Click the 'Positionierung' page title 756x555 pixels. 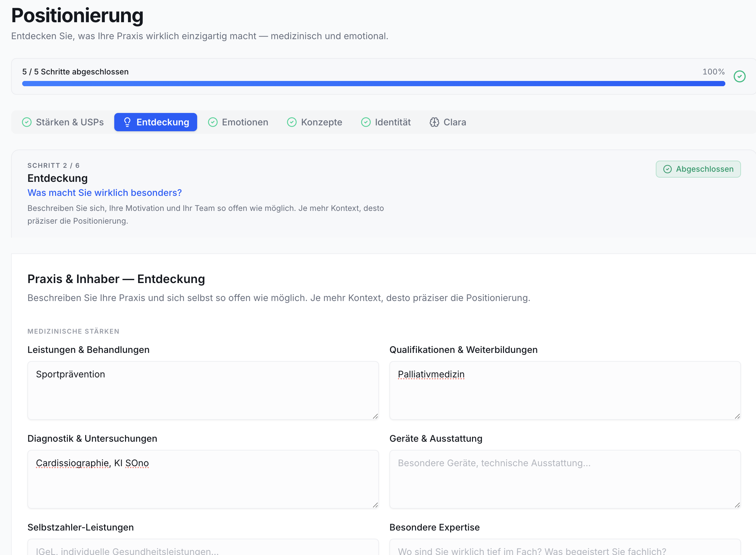(77, 15)
